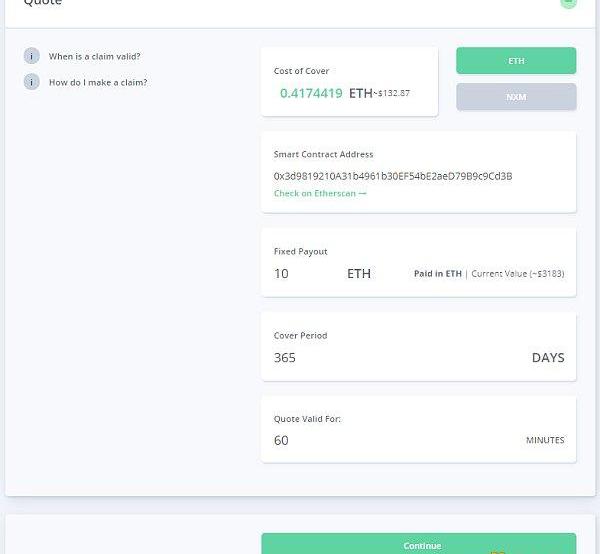Click the Cover Period field showing 365
Image resolution: width=600 pixels, height=554 pixels.
(x=285, y=357)
